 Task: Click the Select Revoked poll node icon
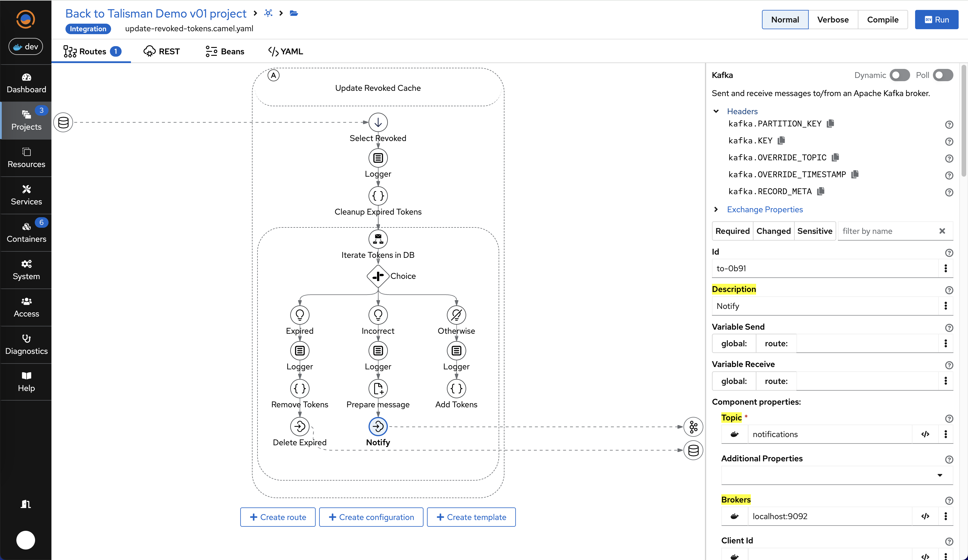(x=378, y=122)
